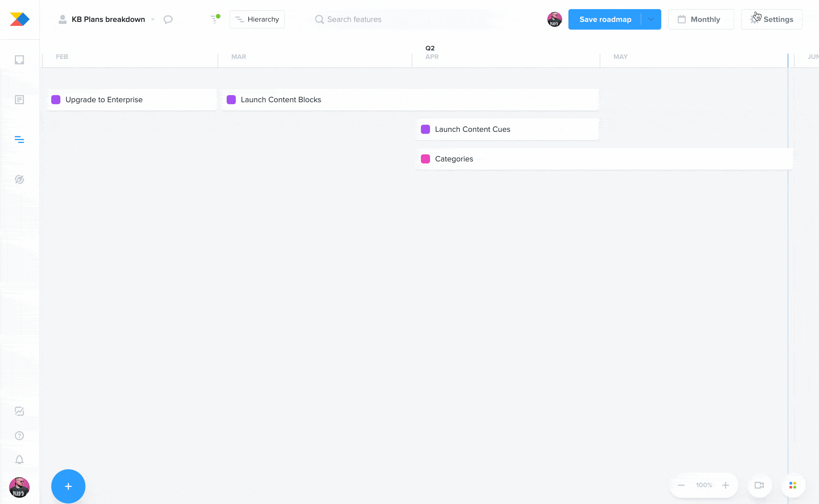819x504 pixels.
Task: Click the 100% zoom level label
Action: pyautogui.click(x=704, y=485)
